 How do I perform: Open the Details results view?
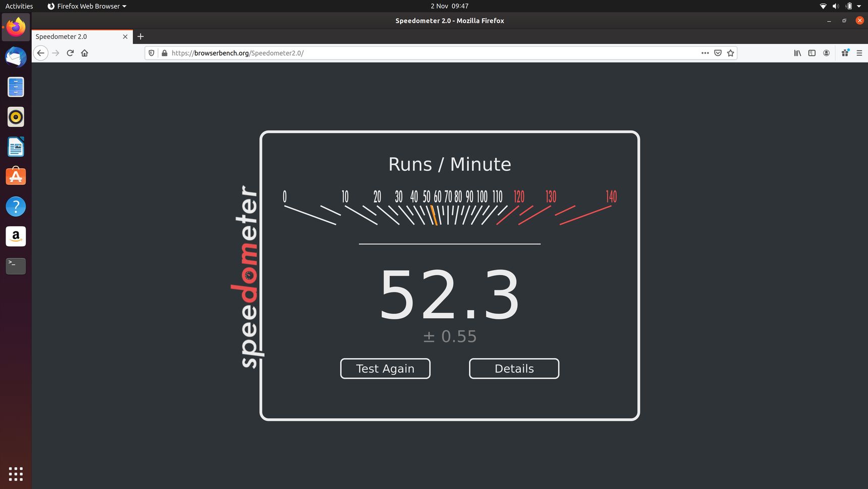(x=514, y=369)
